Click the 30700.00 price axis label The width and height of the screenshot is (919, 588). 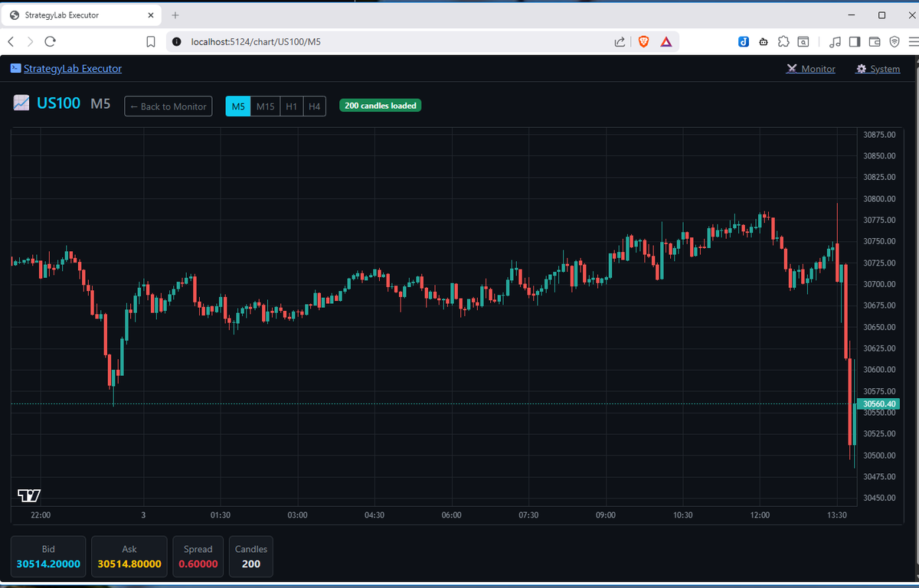coord(879,285)
